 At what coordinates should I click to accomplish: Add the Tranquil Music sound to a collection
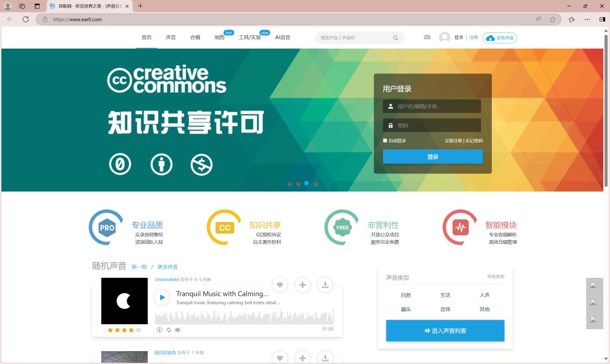tap(303, 285)
